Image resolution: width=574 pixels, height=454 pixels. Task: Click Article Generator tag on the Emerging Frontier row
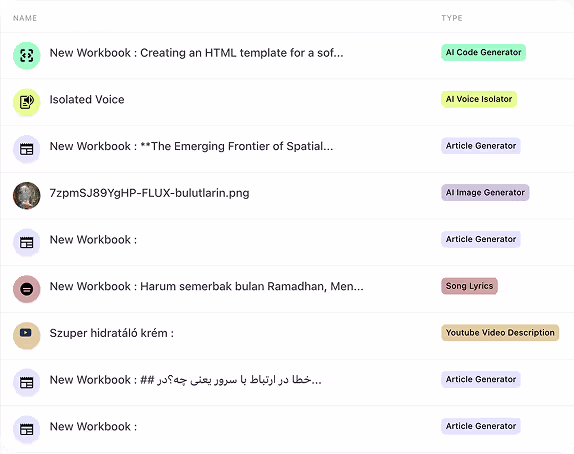pyautogui.click(x=481, y=146)
